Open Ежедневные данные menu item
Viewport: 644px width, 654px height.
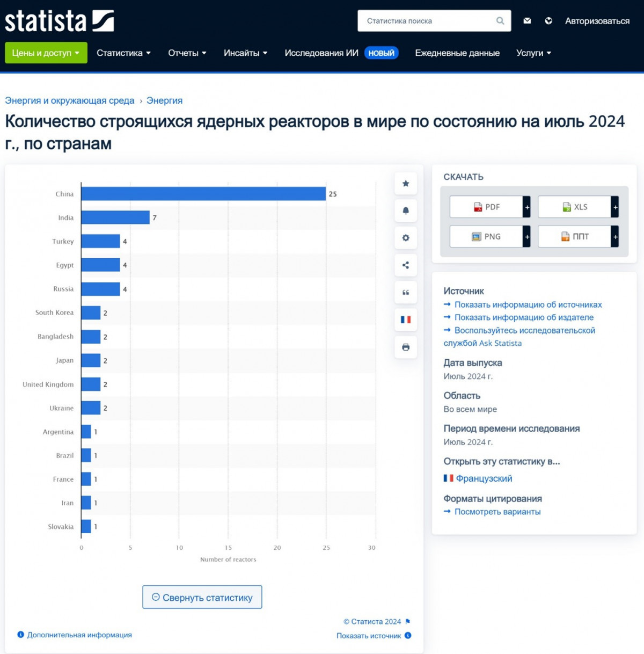(457, 53)
